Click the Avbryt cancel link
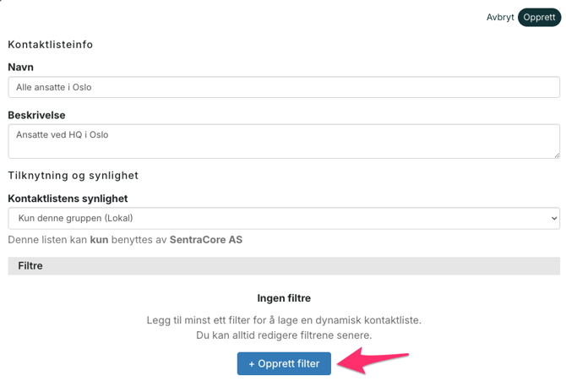Screen dimensions: 566x392 click(x=499, y=17)
